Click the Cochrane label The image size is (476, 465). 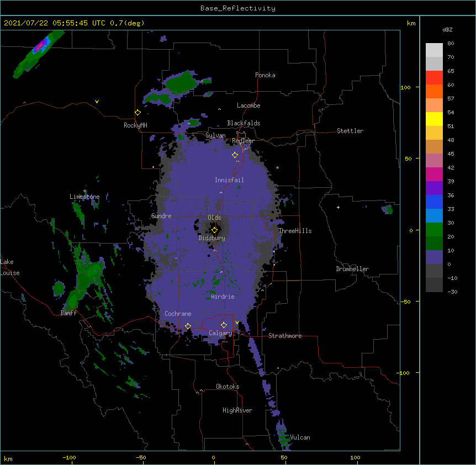178,314
